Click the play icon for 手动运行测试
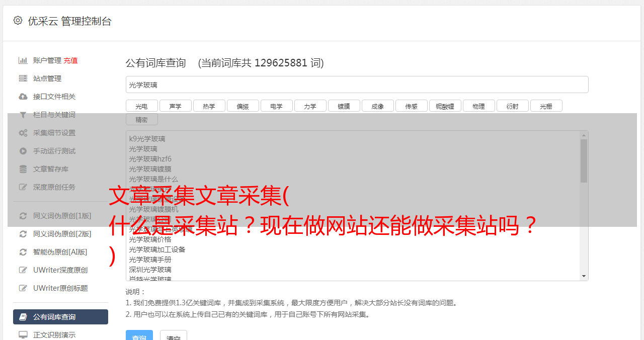The height and width of the screenshot is (340, 644). click(x=23, y=151)
